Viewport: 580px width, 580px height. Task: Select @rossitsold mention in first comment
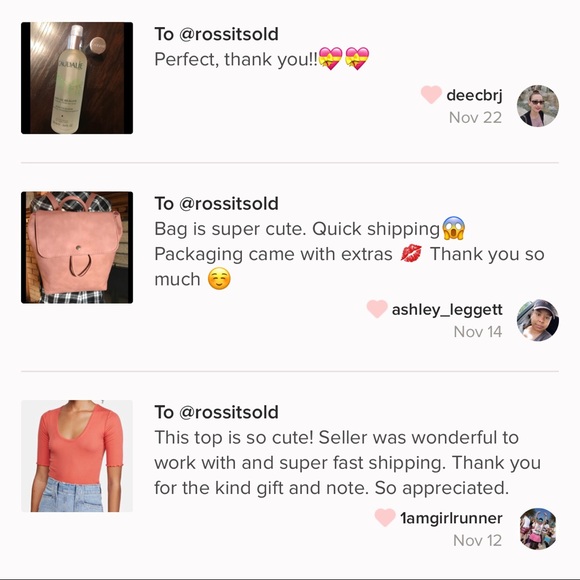click(229, 34)
